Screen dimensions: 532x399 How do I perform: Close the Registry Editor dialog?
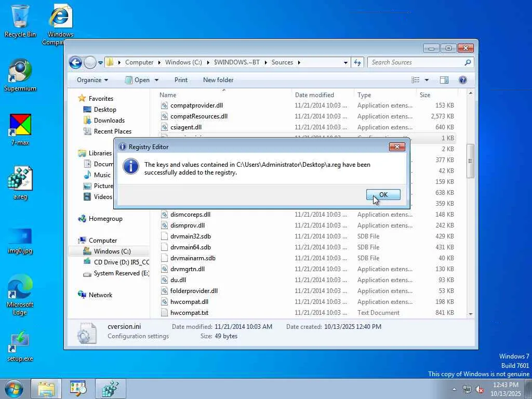pyautogui.click(x=397, y=147)
